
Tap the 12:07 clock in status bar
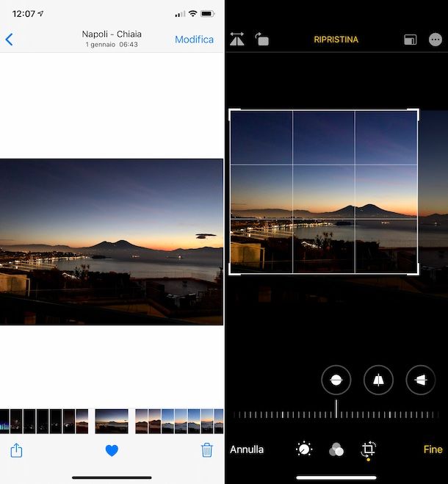click(24, 13)
